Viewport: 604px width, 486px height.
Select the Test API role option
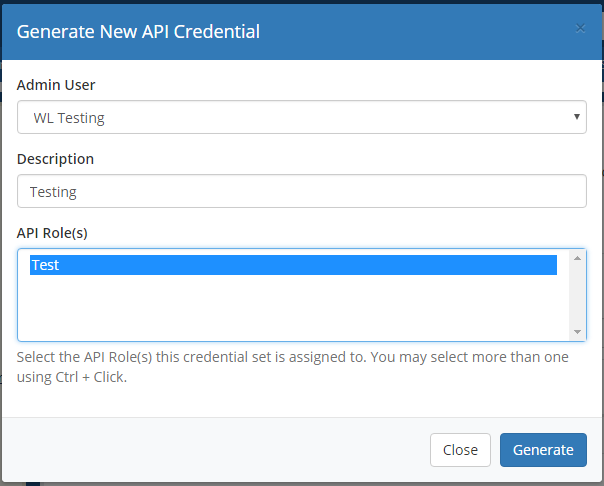[293, 265]
